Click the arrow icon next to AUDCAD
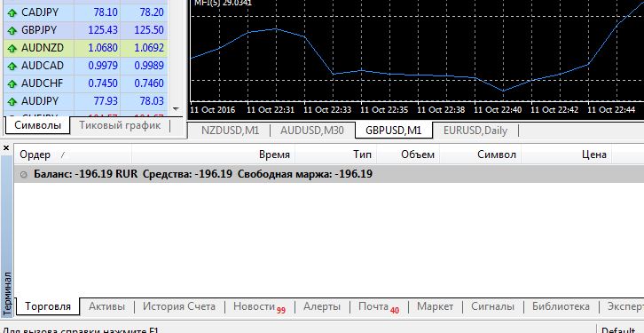Screen dimensions: 644x333 point(12,66)
